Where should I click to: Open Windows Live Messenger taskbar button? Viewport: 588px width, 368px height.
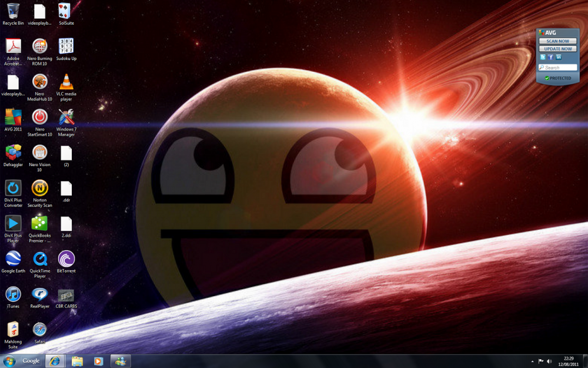click(121, 361)
